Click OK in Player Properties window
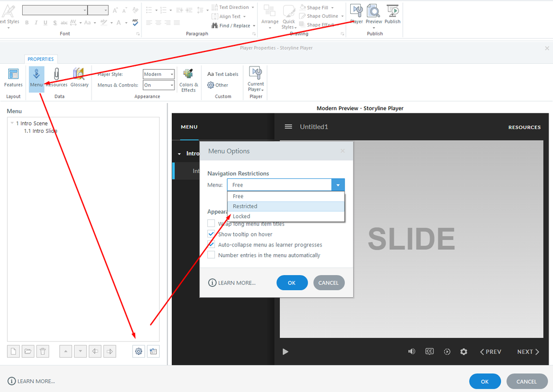 (x=485, y=381)
